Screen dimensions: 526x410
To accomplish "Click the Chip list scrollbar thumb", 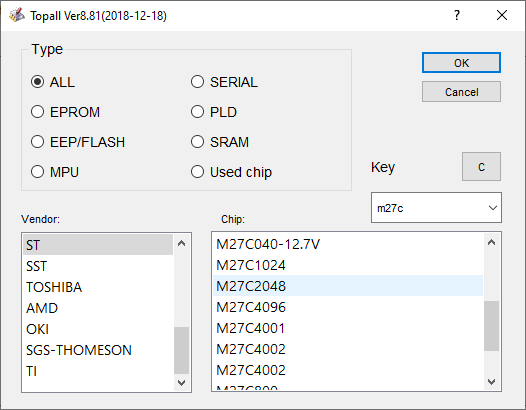I will pyautogui.click(x=491, y=326).
